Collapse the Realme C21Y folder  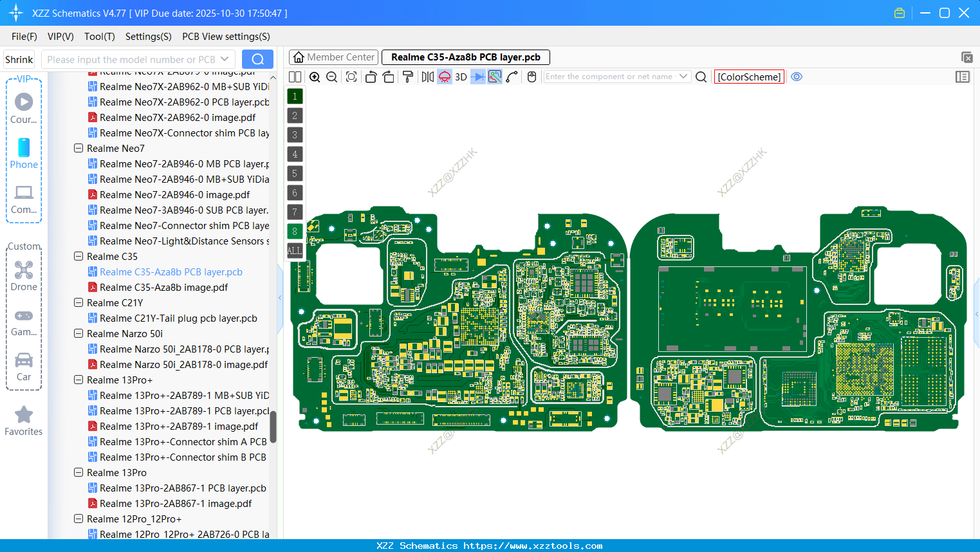tap(79, 302)
